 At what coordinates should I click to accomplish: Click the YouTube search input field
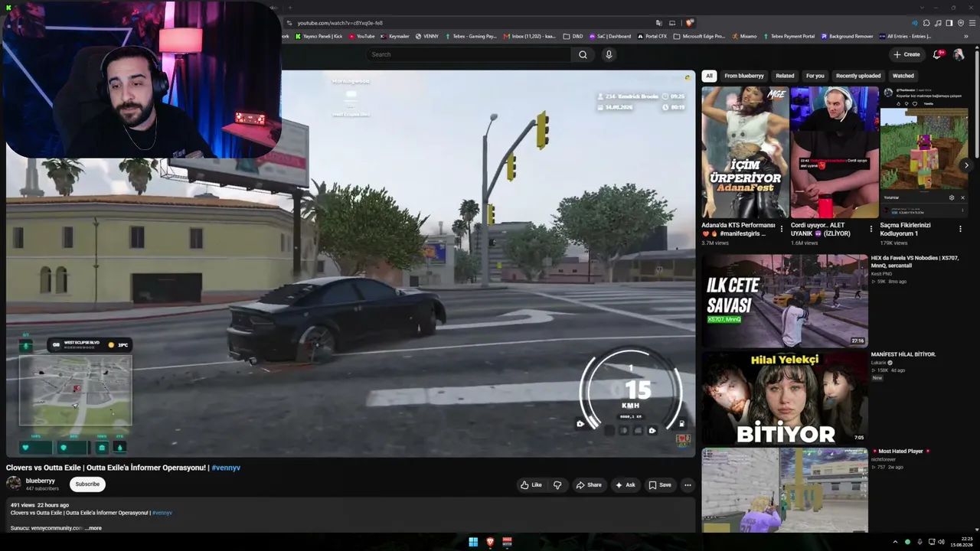click(x=469, y=54)
